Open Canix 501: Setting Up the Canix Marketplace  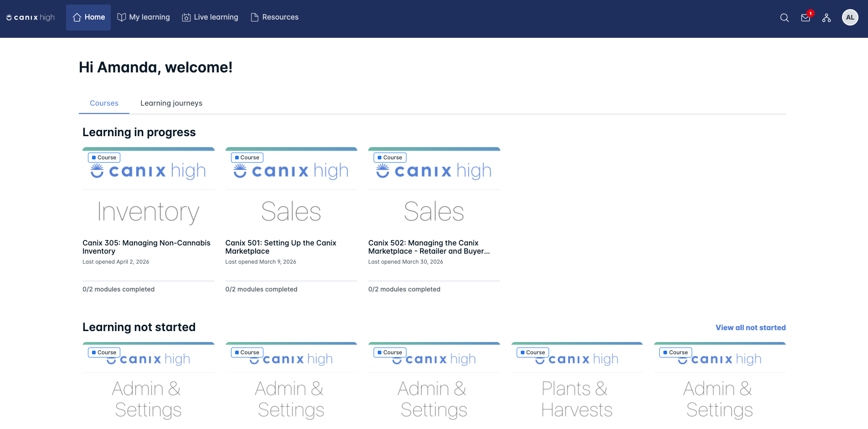[281, 247]
